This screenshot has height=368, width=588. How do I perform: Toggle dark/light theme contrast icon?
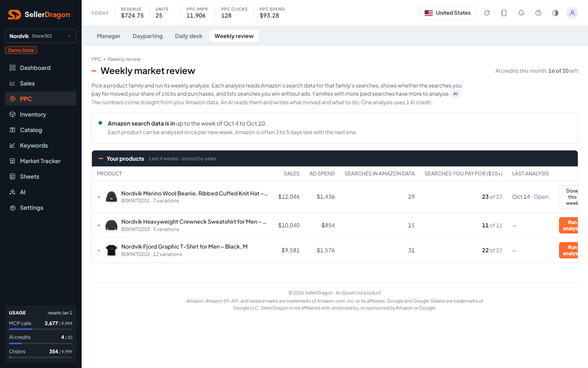tap(555, 13)
